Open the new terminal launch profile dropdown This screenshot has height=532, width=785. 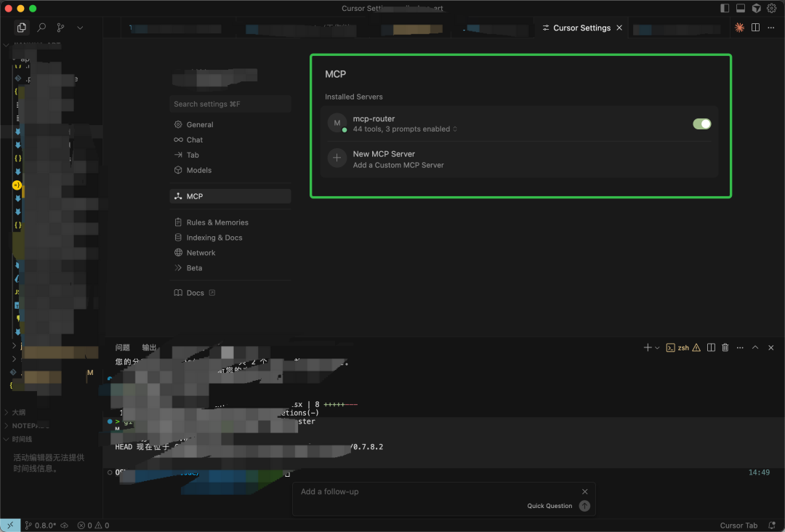click(x=657, y=348)
